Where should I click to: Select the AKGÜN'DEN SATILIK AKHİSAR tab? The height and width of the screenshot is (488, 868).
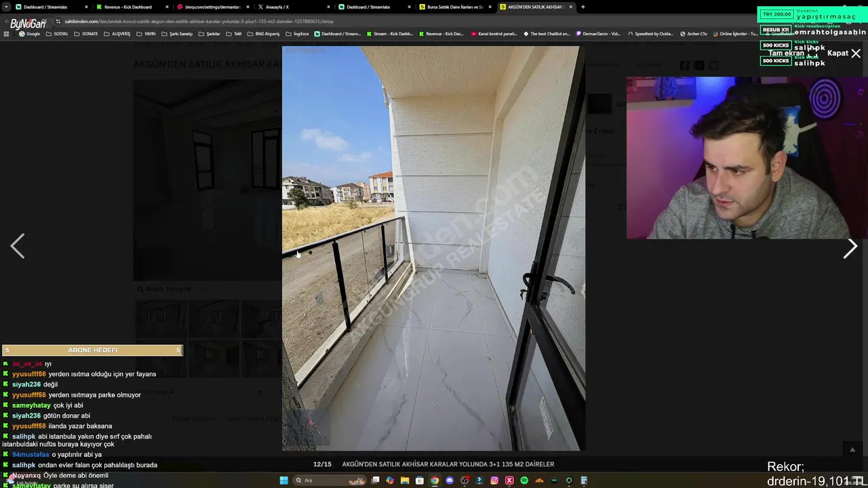click(535, 7)
